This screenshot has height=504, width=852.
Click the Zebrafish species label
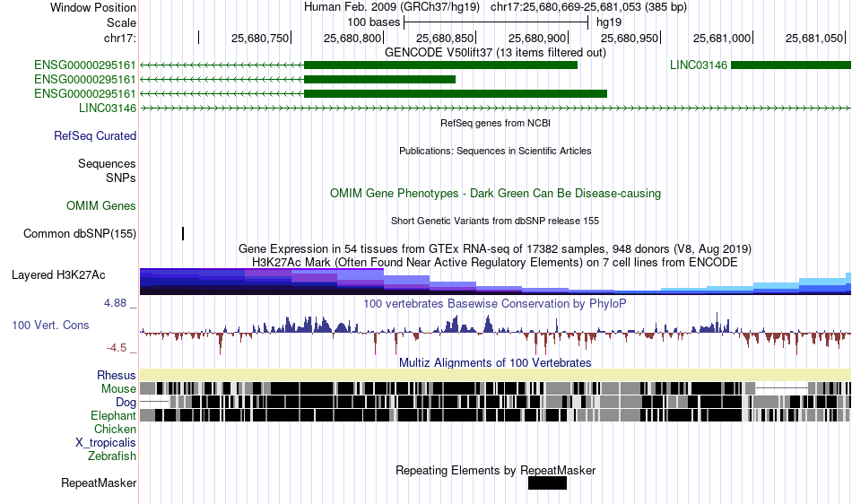click(112, 456)
